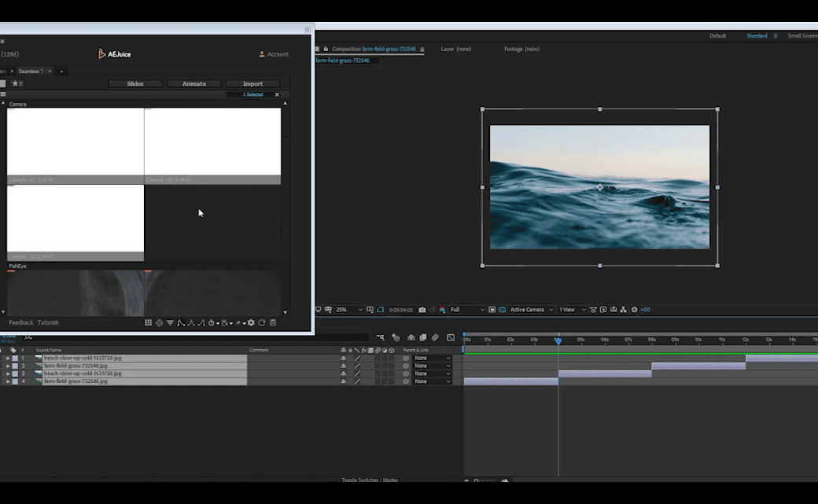Open the Active Camera dropdown

coord(531,309)
